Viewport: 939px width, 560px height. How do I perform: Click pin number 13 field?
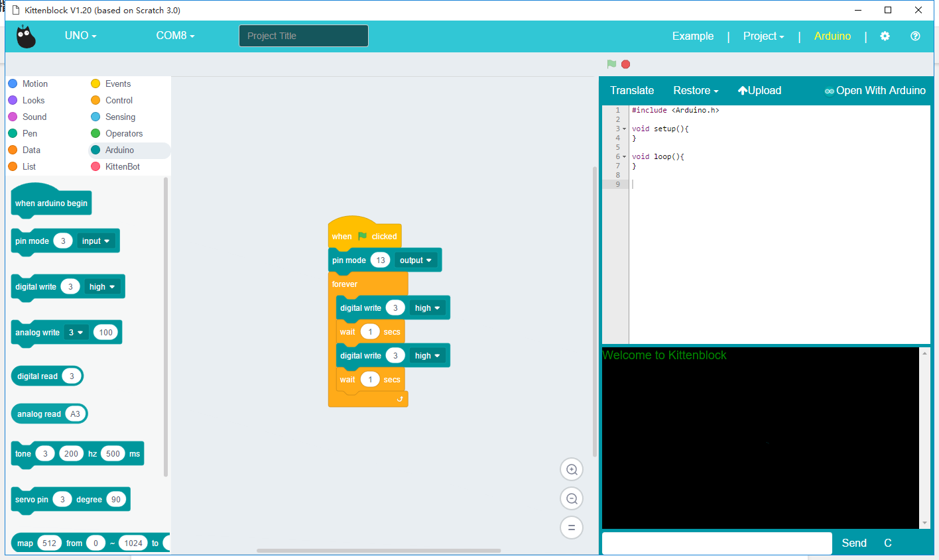(x=381, y=260)
